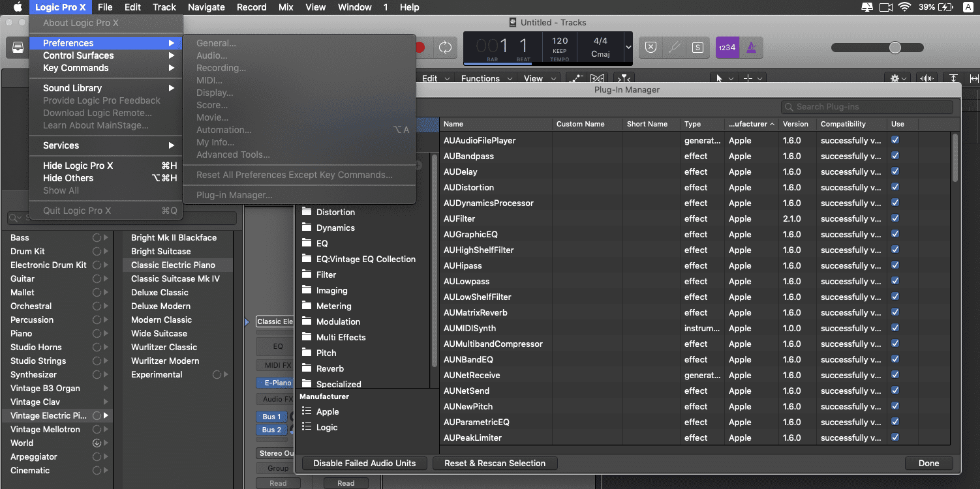
Task: Open the Apple menu
Action: (x=17, y=7)
